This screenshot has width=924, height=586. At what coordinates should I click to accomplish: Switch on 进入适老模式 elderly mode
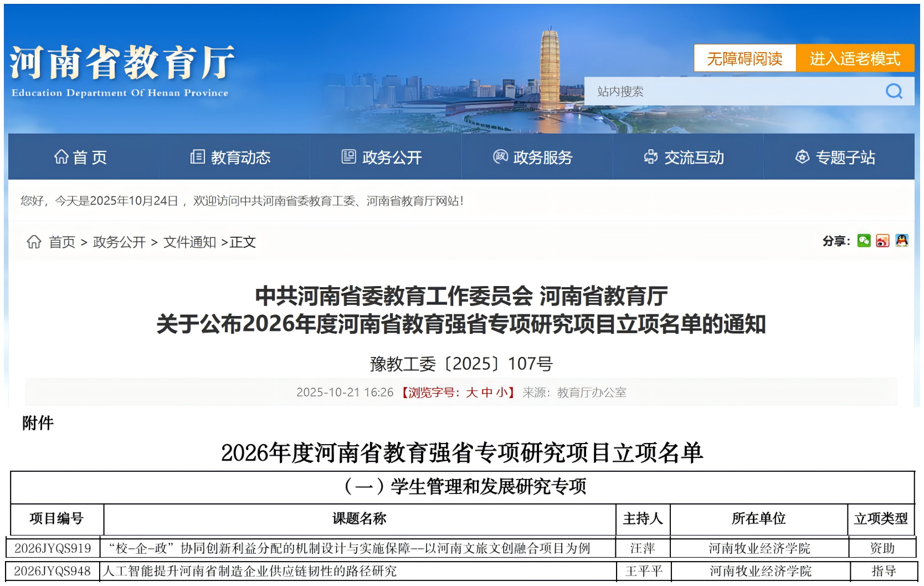coord(855,58)
